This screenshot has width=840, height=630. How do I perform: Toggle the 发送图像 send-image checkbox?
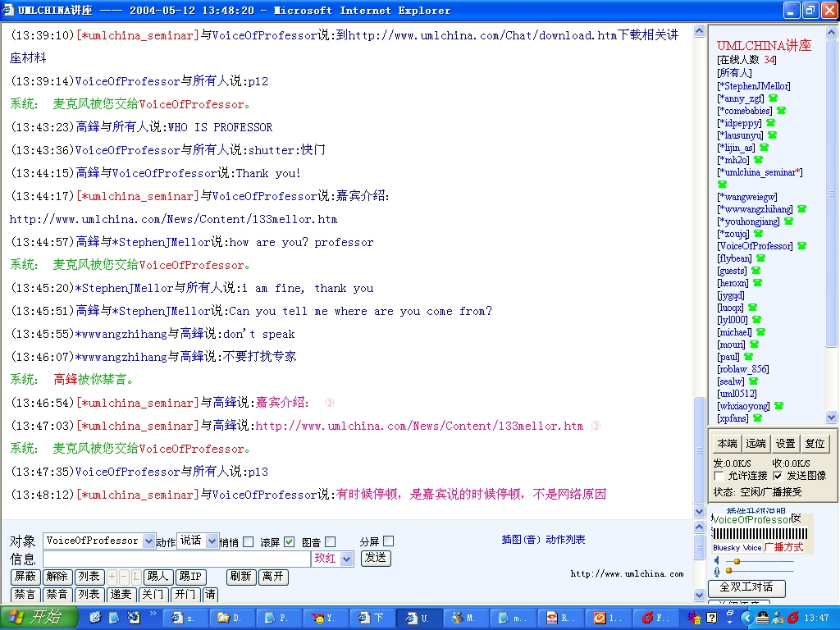pos(778,477)
